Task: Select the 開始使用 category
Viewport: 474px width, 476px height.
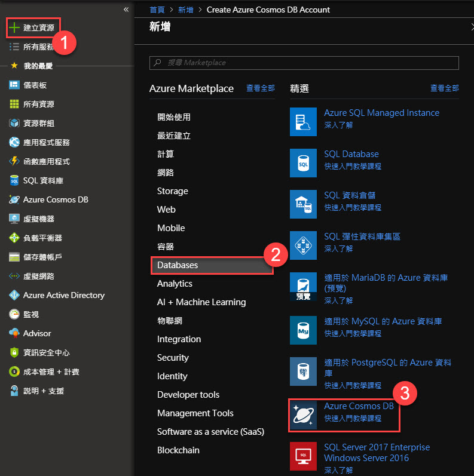Action: 174,117
